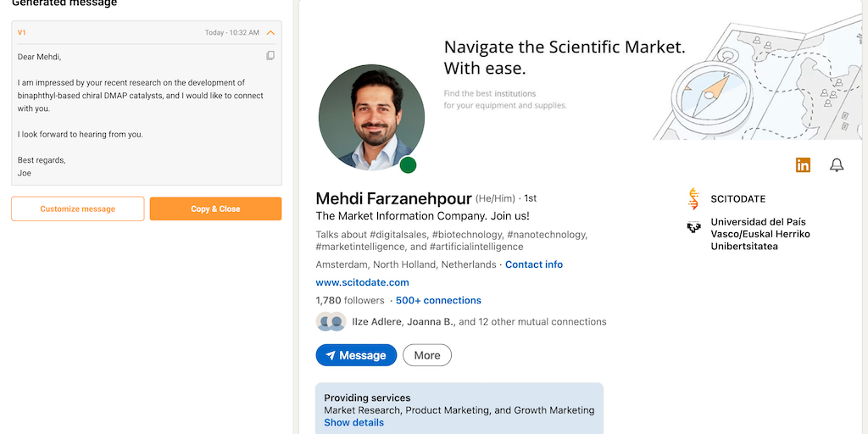This screenshot has height=434, width=868.
Task: Collapse the V1 message with the chevron
Action: click(270, 33)
